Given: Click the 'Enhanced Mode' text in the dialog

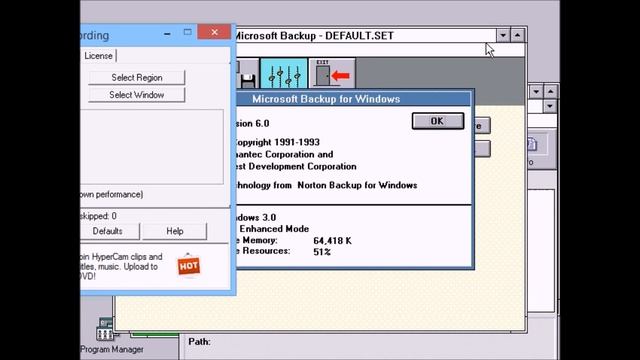Looking at the screenshot, I should click(x=274, y=229).
